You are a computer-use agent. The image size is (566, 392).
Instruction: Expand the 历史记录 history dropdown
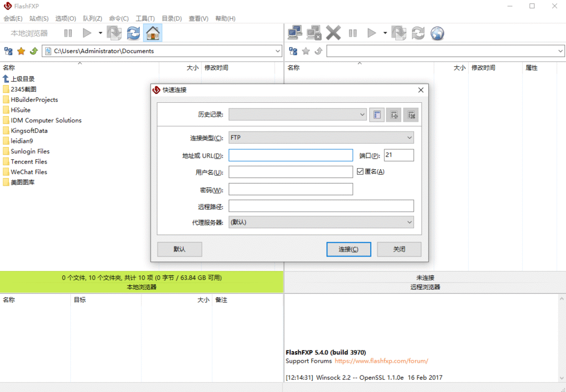pos(297,115)
